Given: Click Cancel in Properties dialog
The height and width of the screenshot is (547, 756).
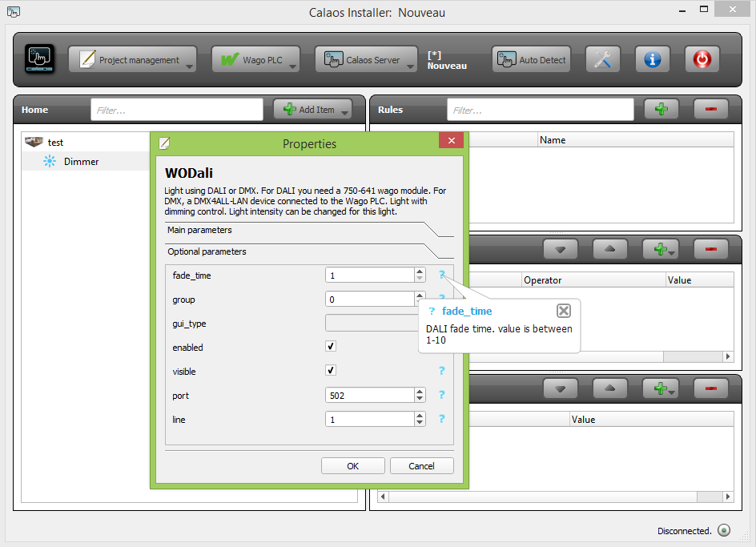Looking at the screenshot, I should pyautogui.click(x=422, y=466).
